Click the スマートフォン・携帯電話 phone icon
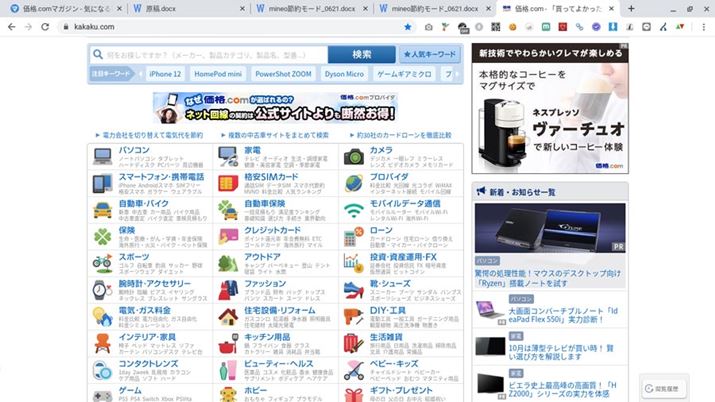715x402 pixels. click(x=103, y=183)
